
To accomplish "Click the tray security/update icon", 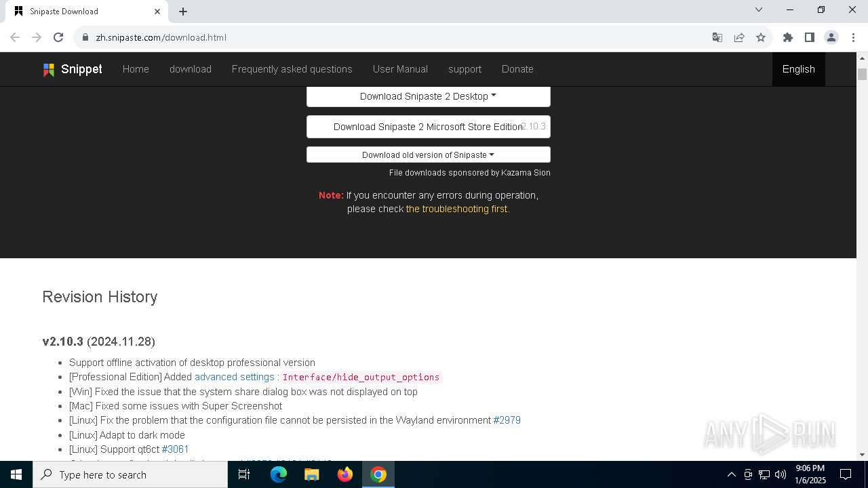I will 748,474.
